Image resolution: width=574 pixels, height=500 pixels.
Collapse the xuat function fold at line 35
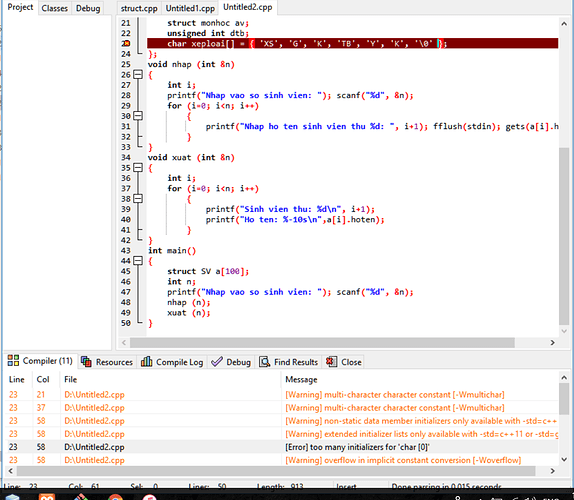138,168
